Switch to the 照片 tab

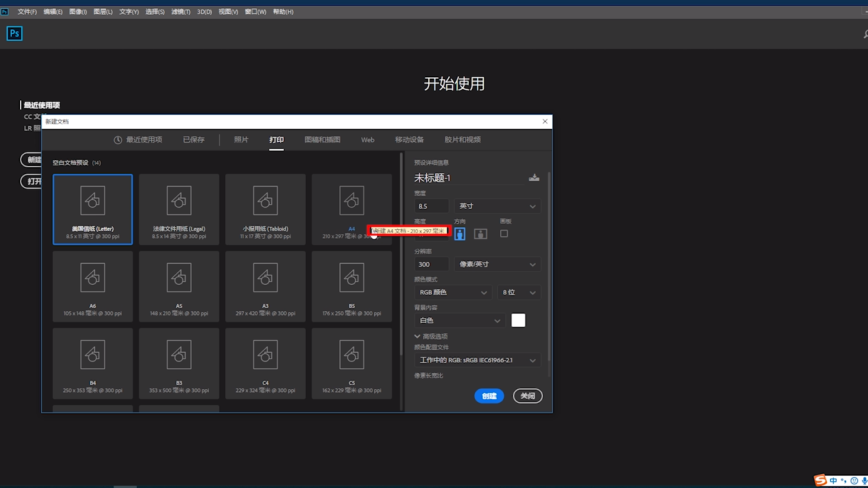(241, 140)
